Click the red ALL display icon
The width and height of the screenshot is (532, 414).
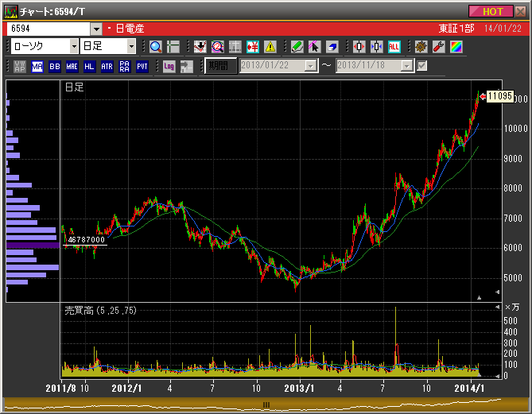[394, 47]
